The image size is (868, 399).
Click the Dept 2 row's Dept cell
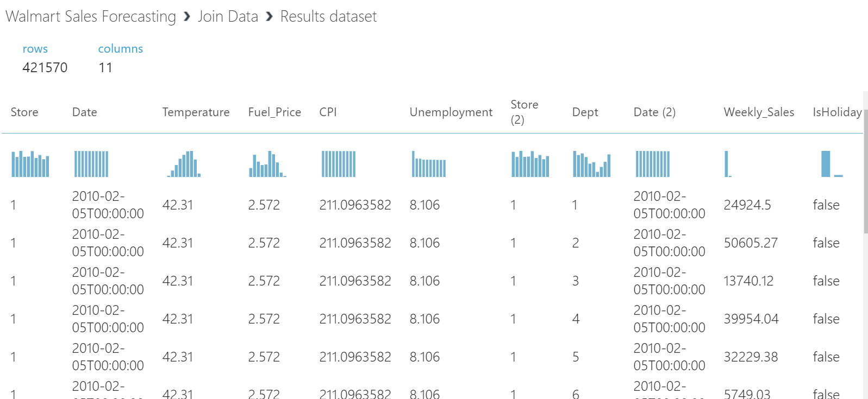(x=576, y=243)
